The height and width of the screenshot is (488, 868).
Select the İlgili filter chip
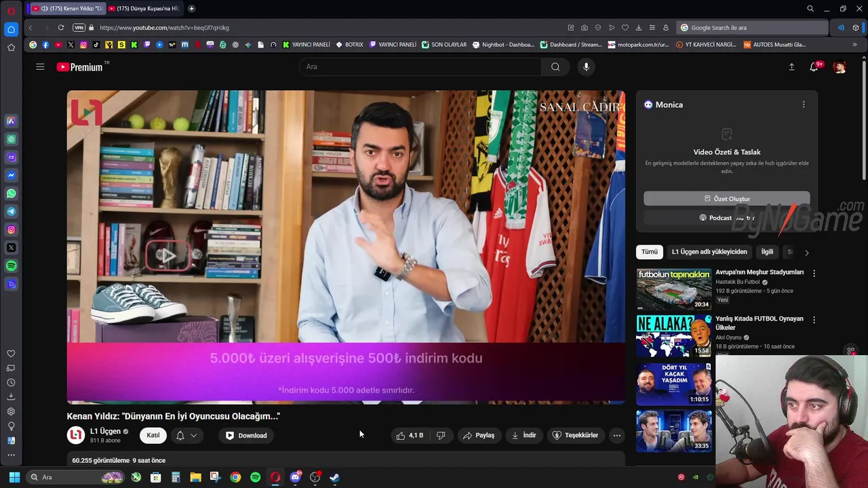[767, 251]
